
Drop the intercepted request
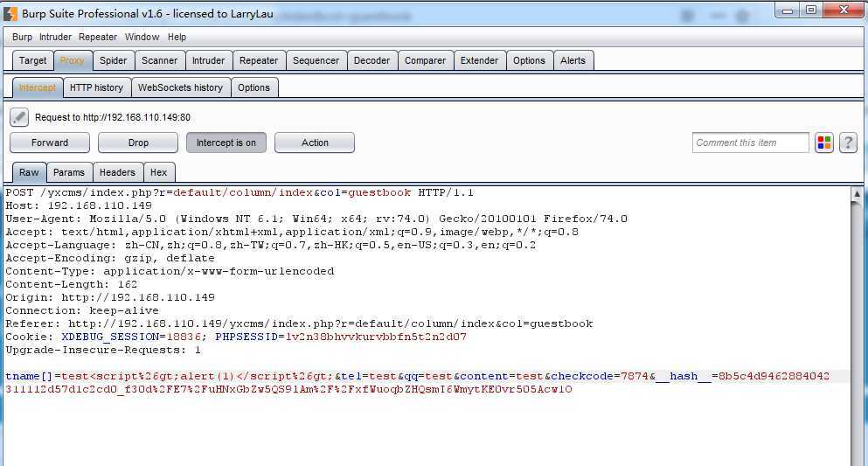tap(138, 143)
